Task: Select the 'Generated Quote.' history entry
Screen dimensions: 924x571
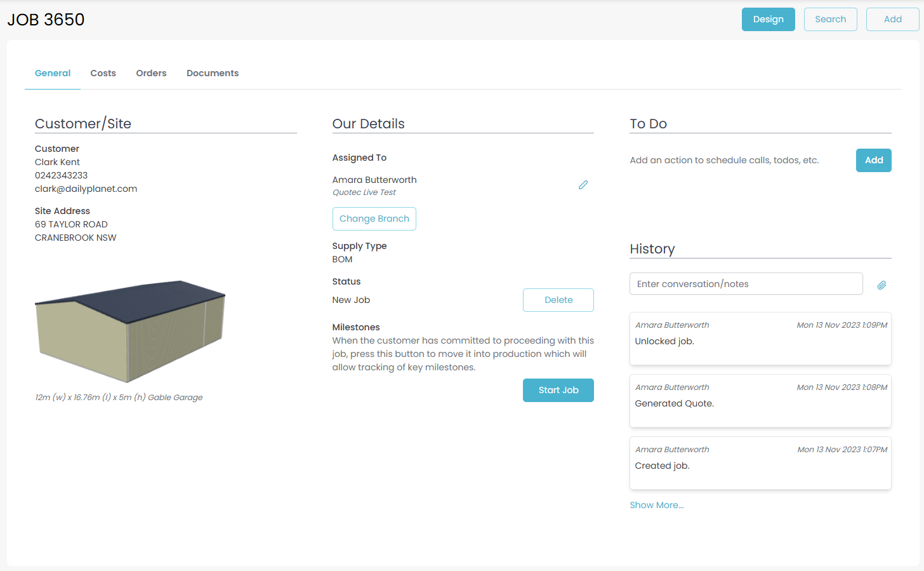Action: point(760,401)
